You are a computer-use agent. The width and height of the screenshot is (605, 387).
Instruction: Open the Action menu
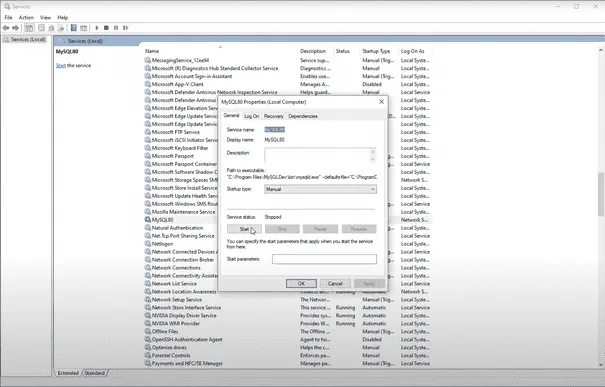[26, 17]
